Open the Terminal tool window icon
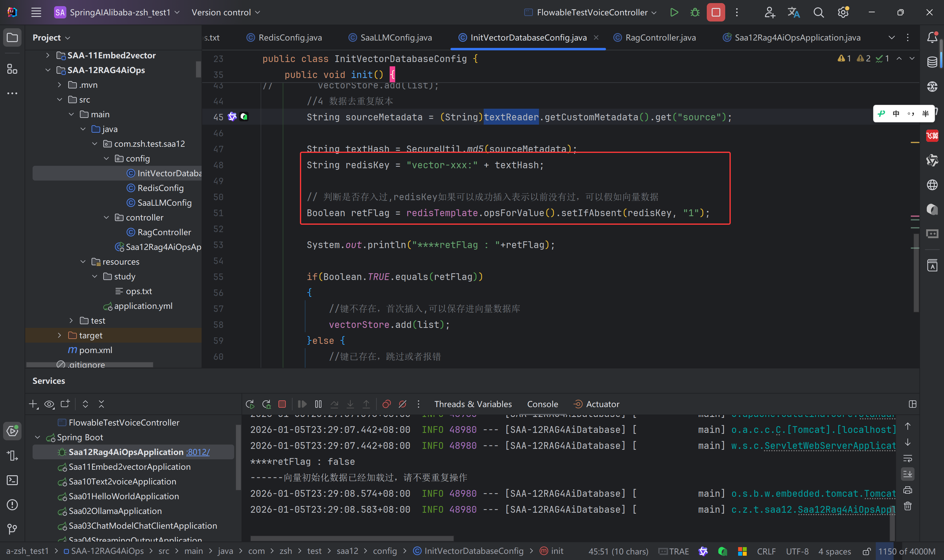The image size is (944, 560). pos(12,480)
